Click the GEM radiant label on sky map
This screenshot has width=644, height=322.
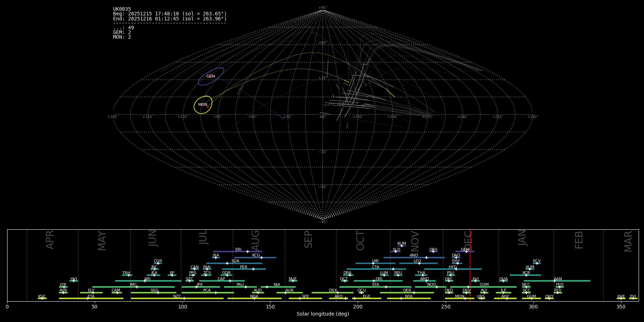point(210,76)
